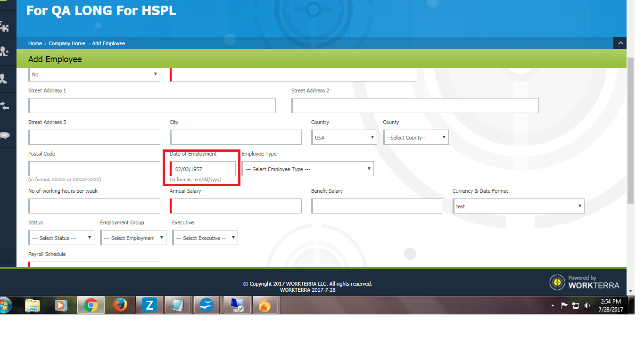Open Firefox from the taskbar
Viewport: 644px width, 362px height.
[x=120, y=305]
